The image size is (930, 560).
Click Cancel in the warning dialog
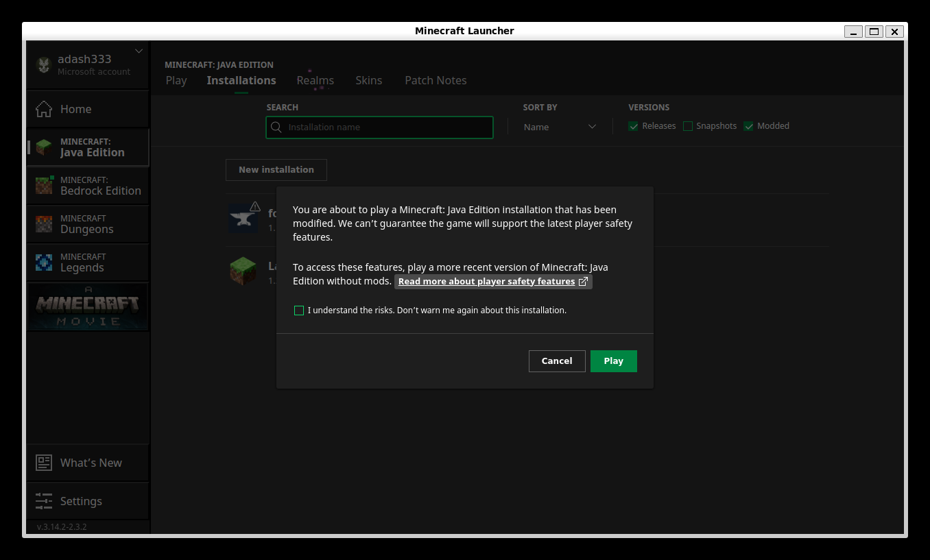pyautogui.click(x=557, y=361)
